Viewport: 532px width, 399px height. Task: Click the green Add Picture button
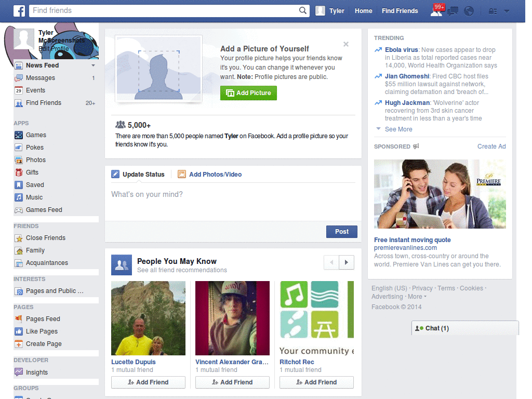click(248, 93)
